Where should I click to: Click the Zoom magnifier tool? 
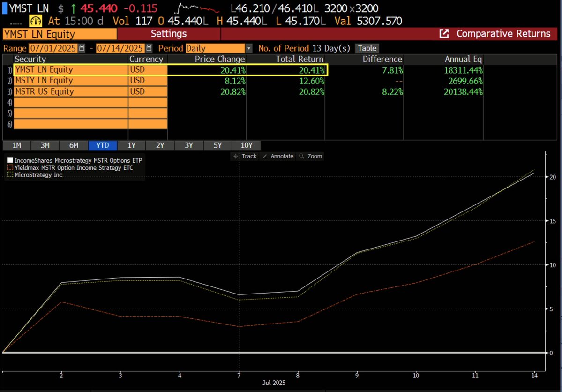point(311,156)
